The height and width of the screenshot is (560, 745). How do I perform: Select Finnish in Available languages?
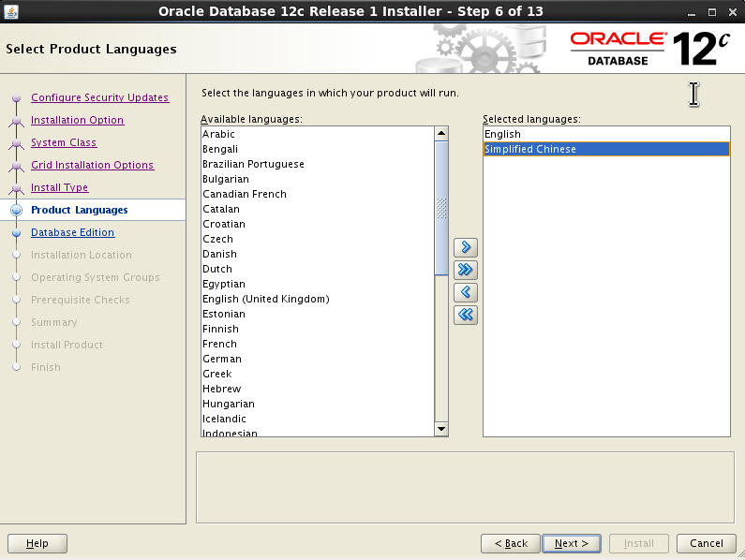318,329
